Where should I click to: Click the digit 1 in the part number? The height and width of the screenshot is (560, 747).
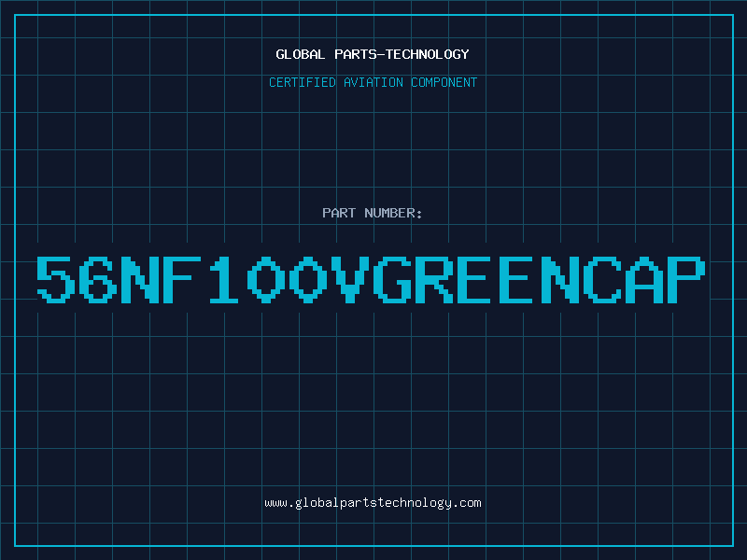coord(224,279)
